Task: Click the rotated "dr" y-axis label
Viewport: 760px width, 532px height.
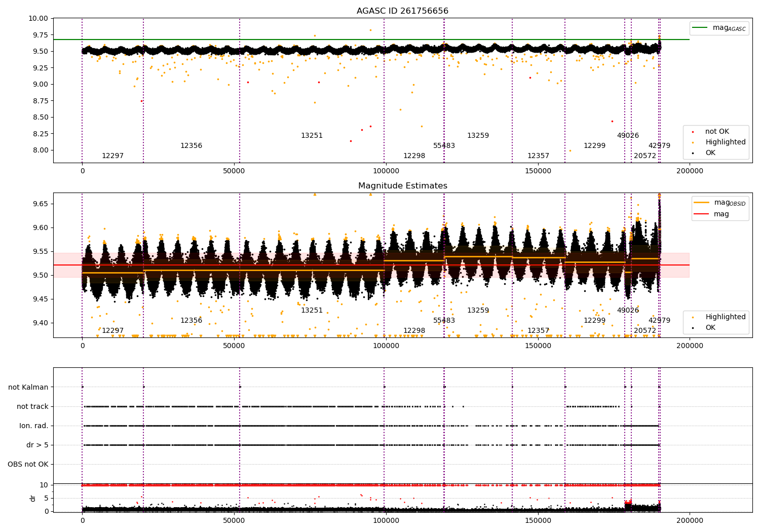Action: click(x=33, y=498)
